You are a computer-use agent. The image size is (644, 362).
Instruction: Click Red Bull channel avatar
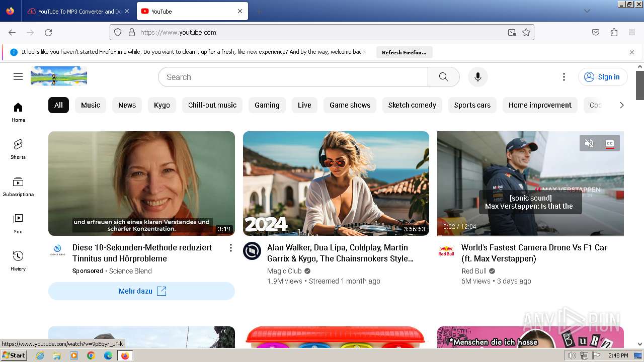pos(446,251)
